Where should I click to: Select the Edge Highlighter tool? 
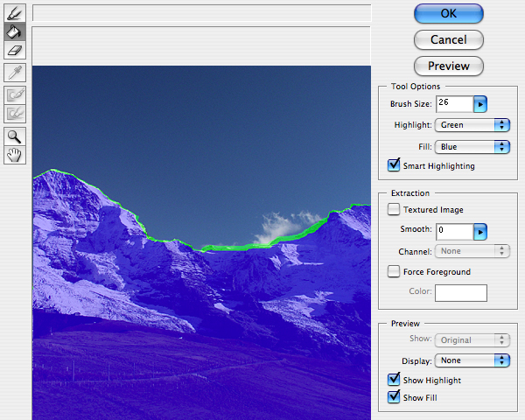click(15, 13)
